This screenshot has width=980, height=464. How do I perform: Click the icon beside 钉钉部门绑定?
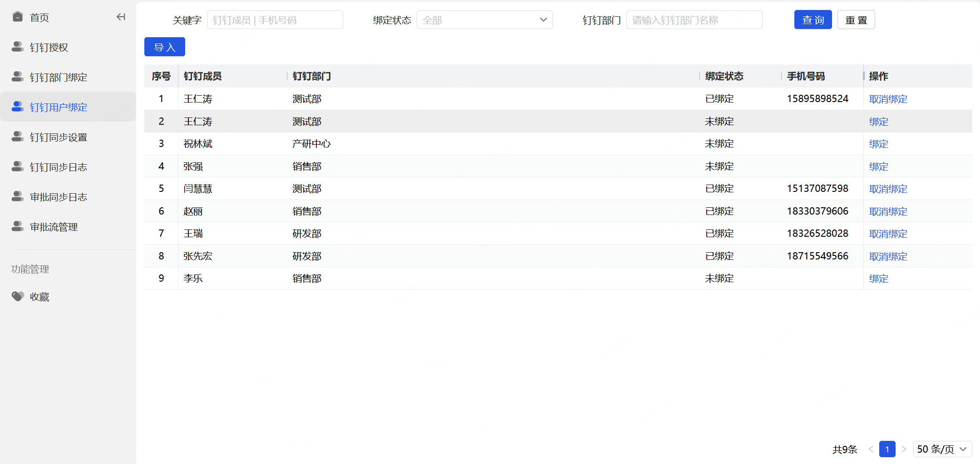(18, 77)
